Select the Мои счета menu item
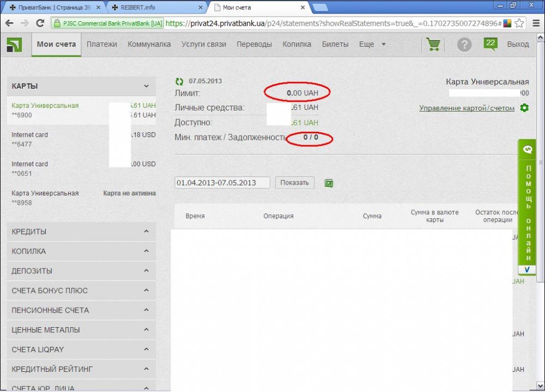 [x=56, y=45]
